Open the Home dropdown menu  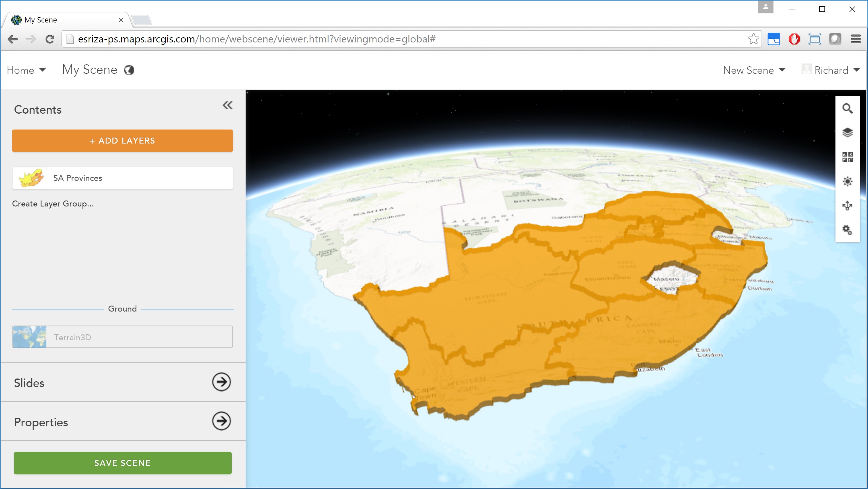[26, 70]
